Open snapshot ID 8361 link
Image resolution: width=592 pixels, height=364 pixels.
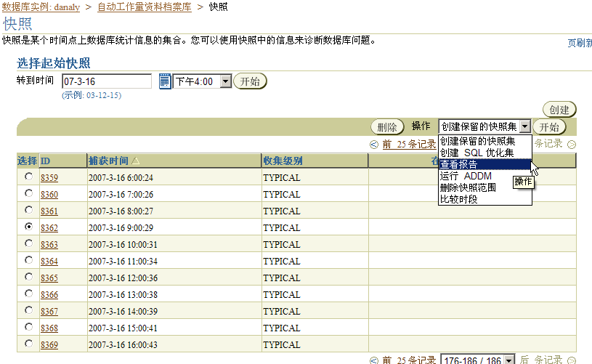click(x=49, y=211)
